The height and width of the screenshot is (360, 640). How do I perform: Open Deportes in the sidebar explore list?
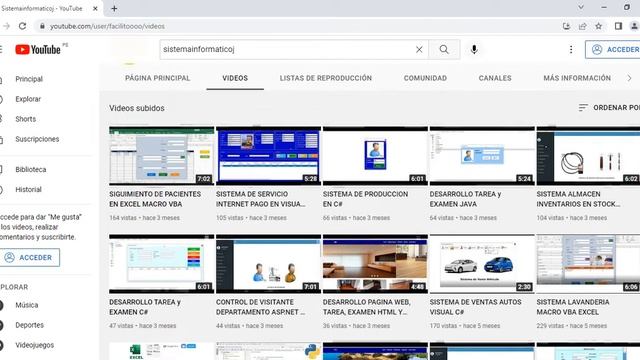point(29,325)
